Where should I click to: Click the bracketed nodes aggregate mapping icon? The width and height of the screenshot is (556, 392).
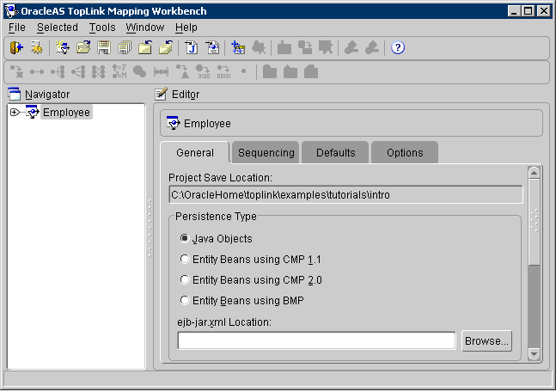click(161, 71)
